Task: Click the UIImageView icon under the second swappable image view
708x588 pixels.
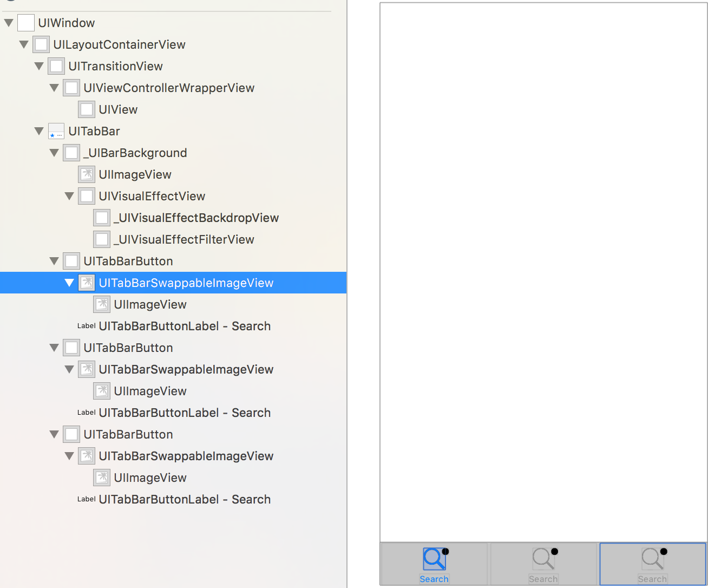Action: point(102,391)
